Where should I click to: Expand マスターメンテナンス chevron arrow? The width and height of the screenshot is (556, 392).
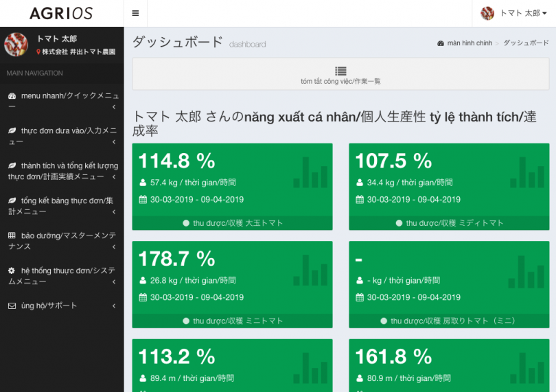click(114, 246)
